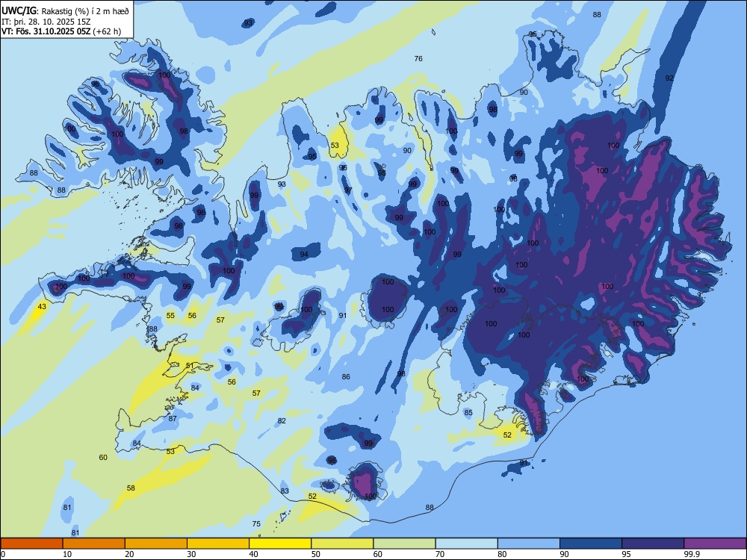
Task: Click the amber 20–30 legend swatch
Action: 156,544
